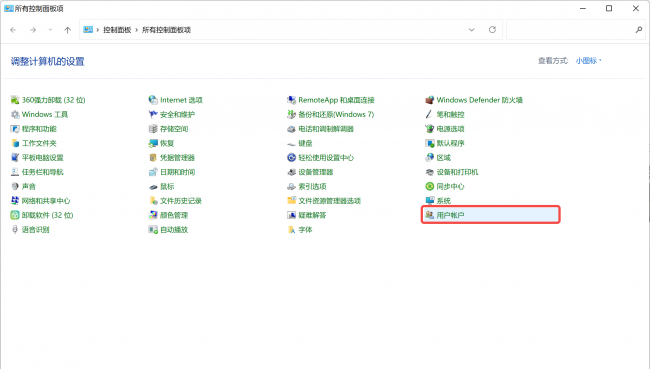Go forward with the forward arrow
This screenshot has height=369, width=650.
(33, 30)
